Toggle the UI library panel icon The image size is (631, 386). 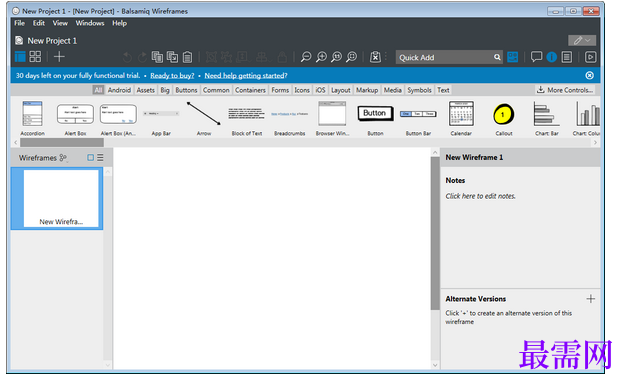513,57
